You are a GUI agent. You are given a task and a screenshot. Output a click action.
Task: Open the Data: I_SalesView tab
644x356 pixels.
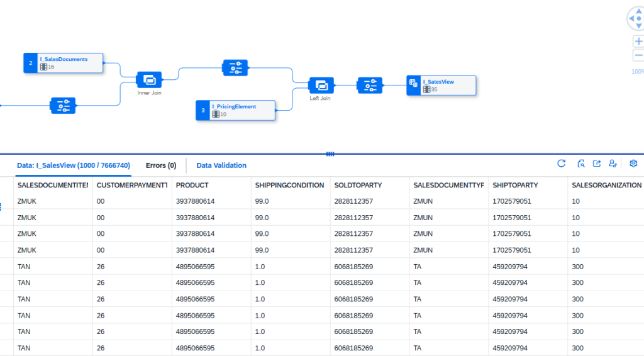[74, 165]
